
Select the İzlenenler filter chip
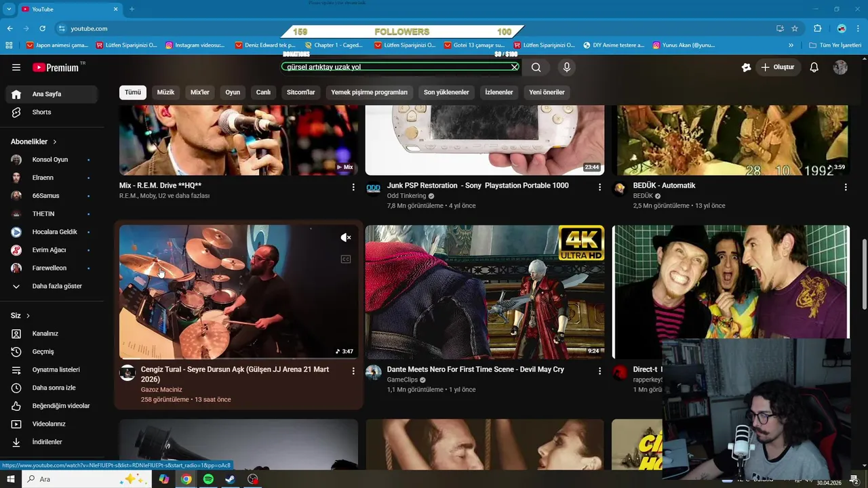click(x=499, y=92)
